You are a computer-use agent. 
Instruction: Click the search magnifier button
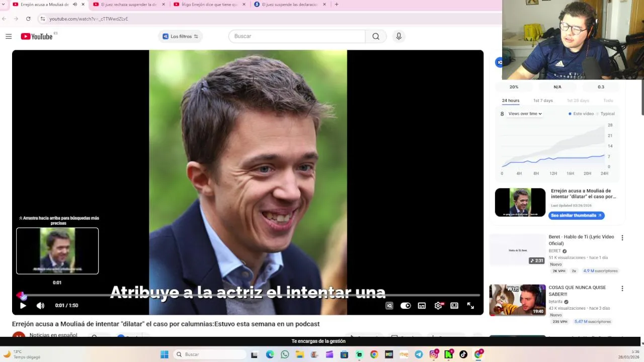[x=376, y=36]
